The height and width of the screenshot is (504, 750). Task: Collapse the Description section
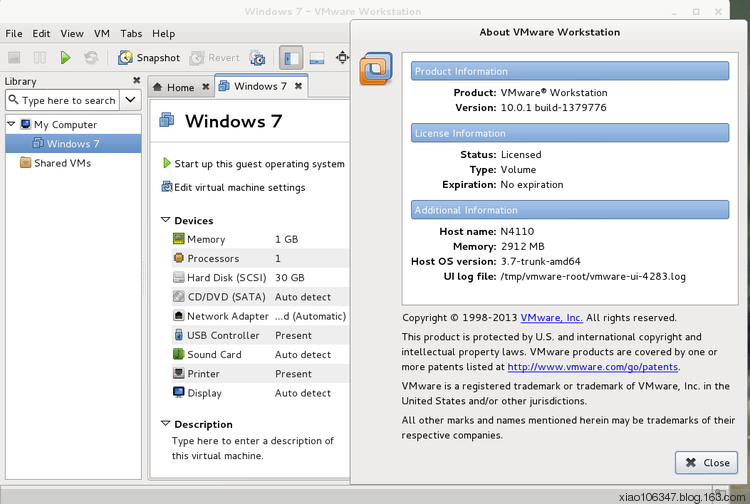click(165, 424)
